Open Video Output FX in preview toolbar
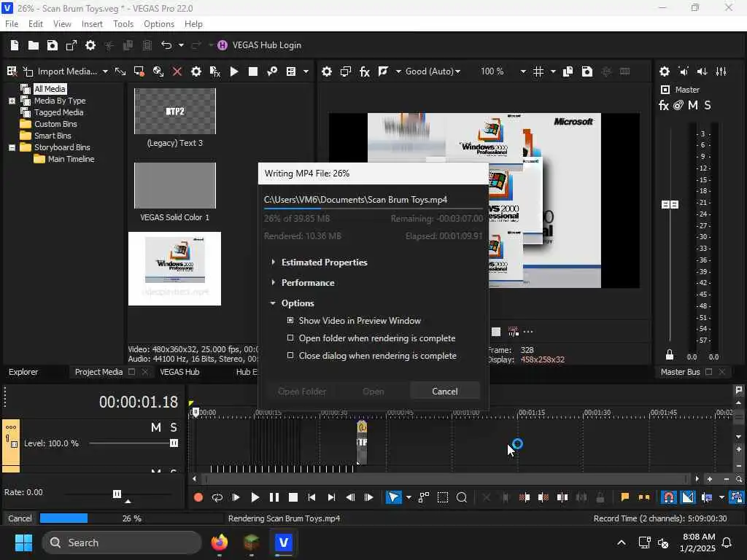Image resolution: width=747 pixels, height=560 pixels. [365, 71]
